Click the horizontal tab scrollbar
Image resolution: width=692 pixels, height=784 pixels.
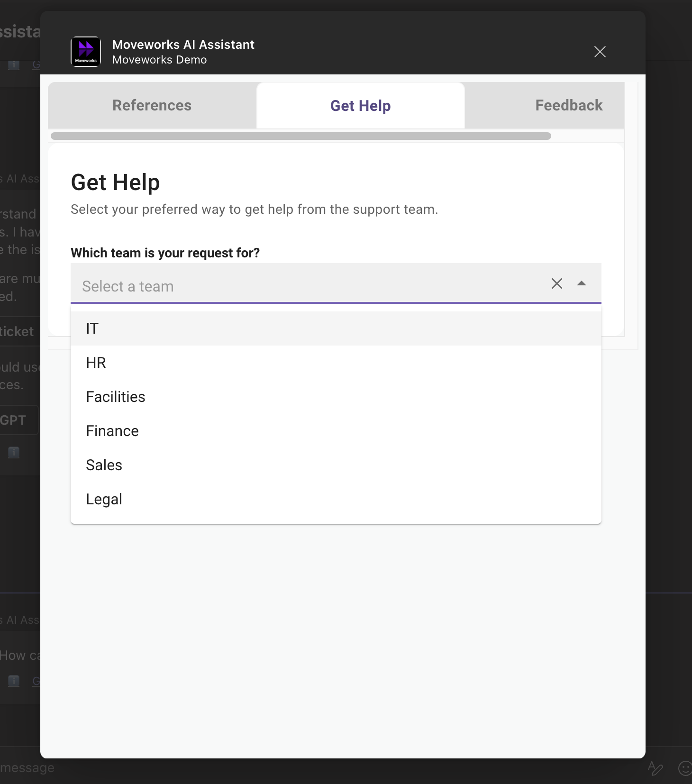[x=301, y=136]
